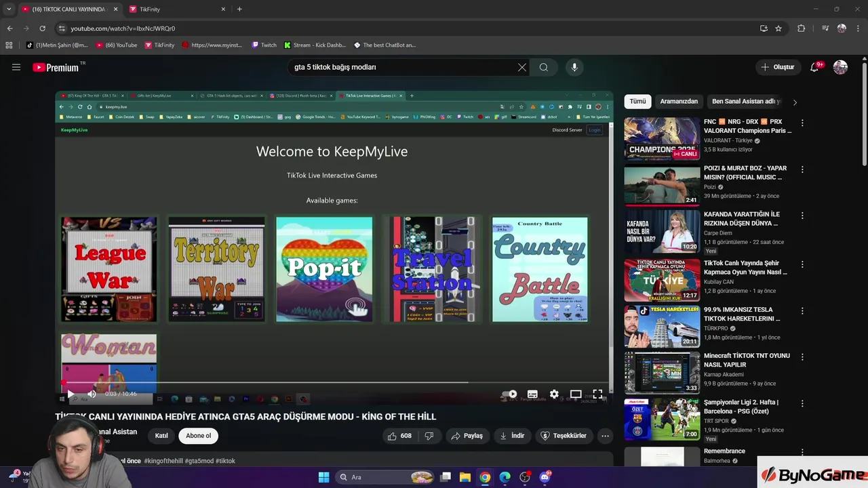Image resolution: width=868 pixels, height=488 pixels.
Task: Click the Katıl join button
Action: coord(161,436)
